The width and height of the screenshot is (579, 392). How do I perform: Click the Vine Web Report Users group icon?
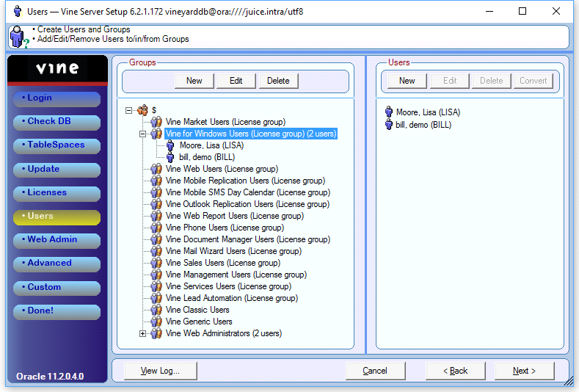click(156, 216)
